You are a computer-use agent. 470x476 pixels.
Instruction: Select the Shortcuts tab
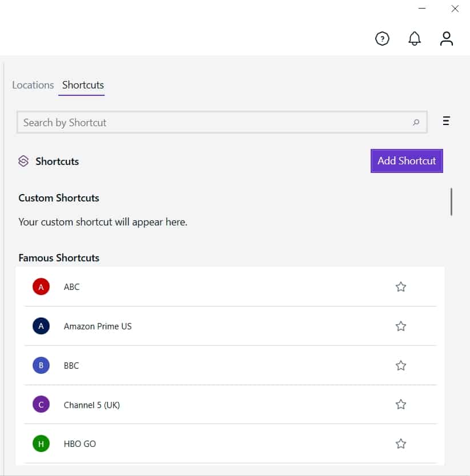[x=83, y=85]
